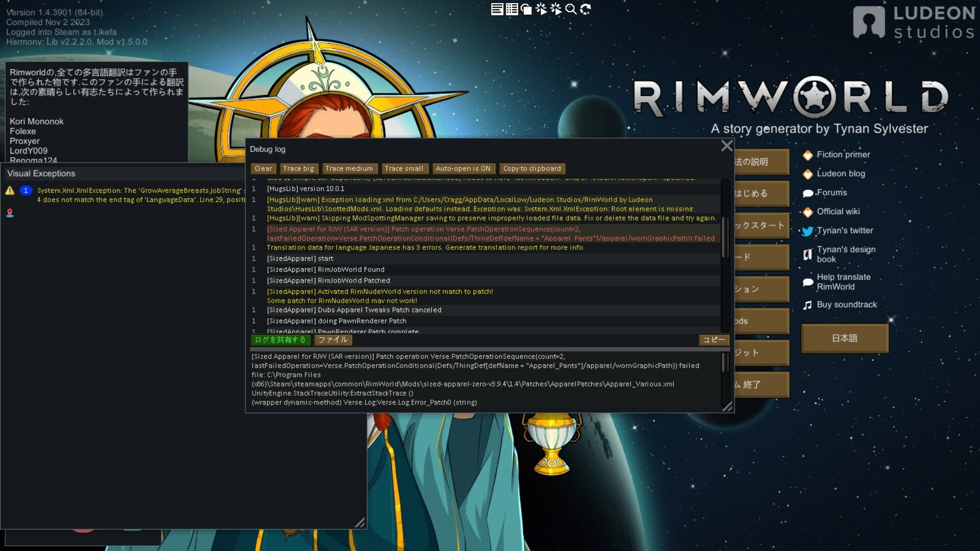Screen dimensions: 980x551
Task: Click the speech bubble beside Help translate RimWorld
Action: tap(807, 282)
